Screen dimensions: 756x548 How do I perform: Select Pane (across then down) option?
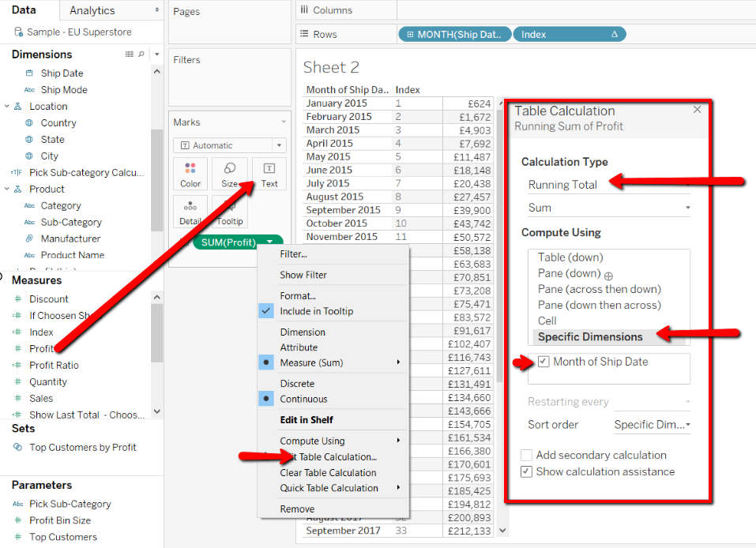point(600,289)
